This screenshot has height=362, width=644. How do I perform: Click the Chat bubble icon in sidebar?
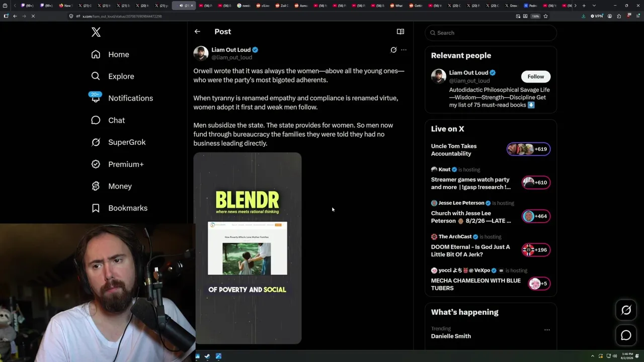[x=96, y=120]
